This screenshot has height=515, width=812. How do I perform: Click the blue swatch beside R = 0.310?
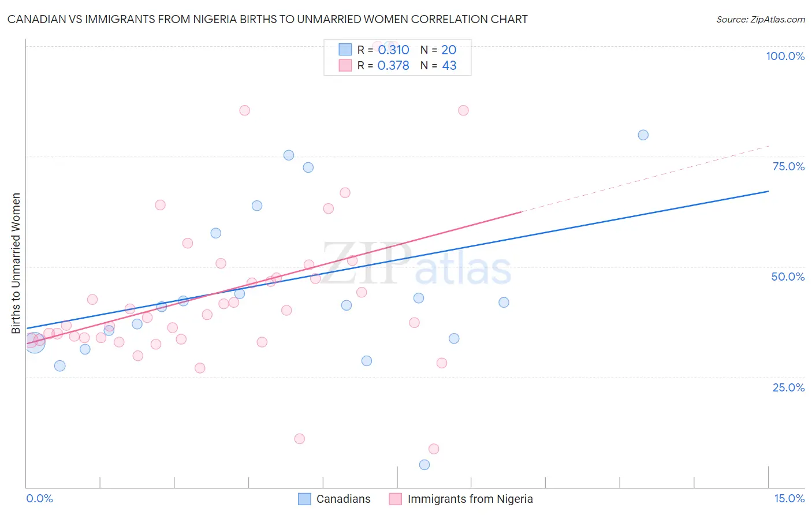click(345, 50)
